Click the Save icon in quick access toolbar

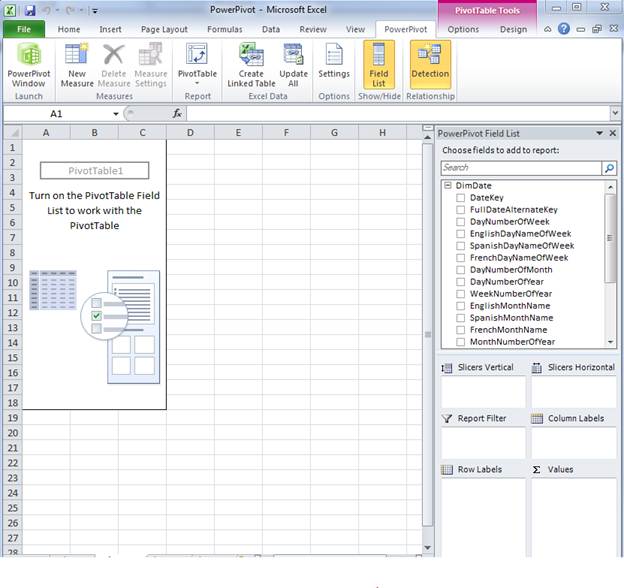click(30, 10)
